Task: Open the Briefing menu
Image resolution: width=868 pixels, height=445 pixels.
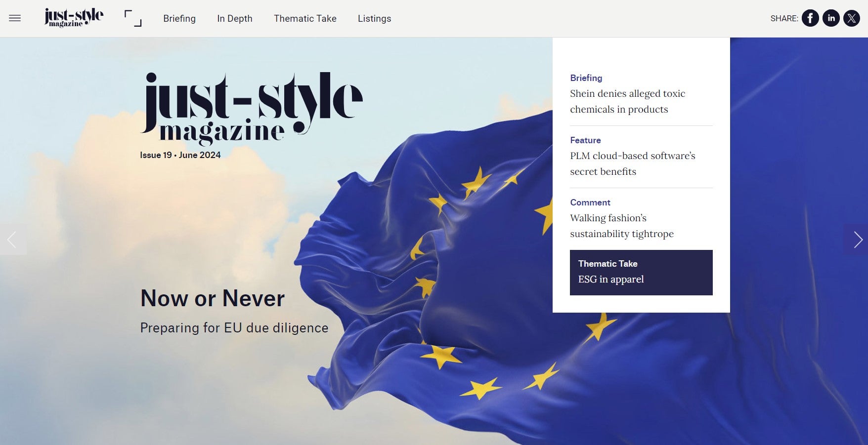Action: click(x=179, y=18)
